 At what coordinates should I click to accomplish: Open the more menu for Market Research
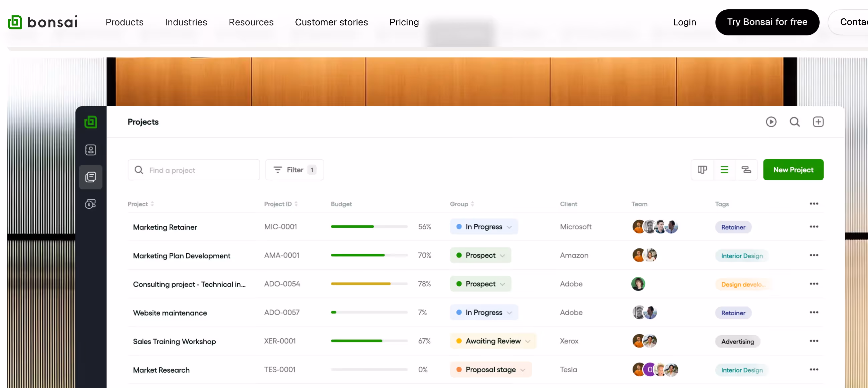pos(814,370)
